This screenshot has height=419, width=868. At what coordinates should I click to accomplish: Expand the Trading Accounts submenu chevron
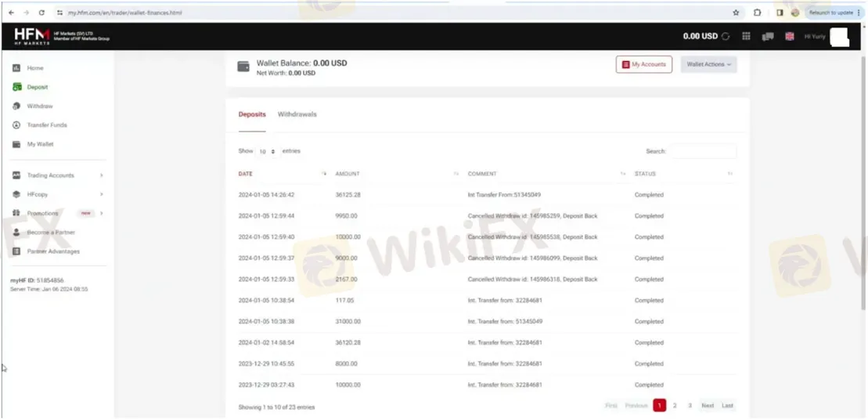click(x=101, y=175)
